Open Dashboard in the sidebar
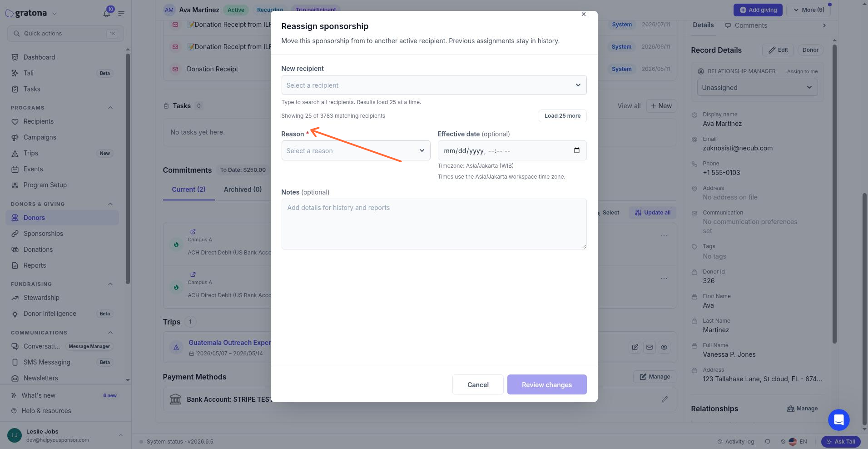The height and width of the screenshot is (449, 868). coord(62,57)
